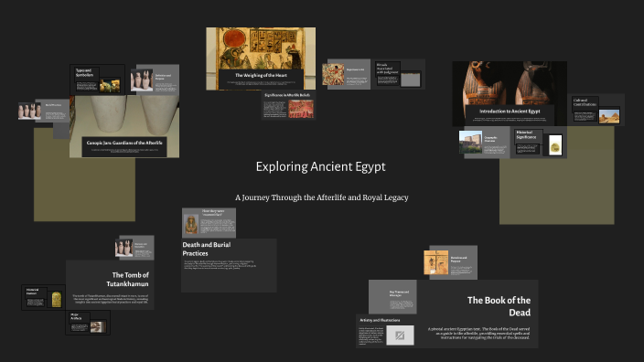
Task: Open 'Artistry and Illustrations' subtopic
Action: (x=385, y=332)
